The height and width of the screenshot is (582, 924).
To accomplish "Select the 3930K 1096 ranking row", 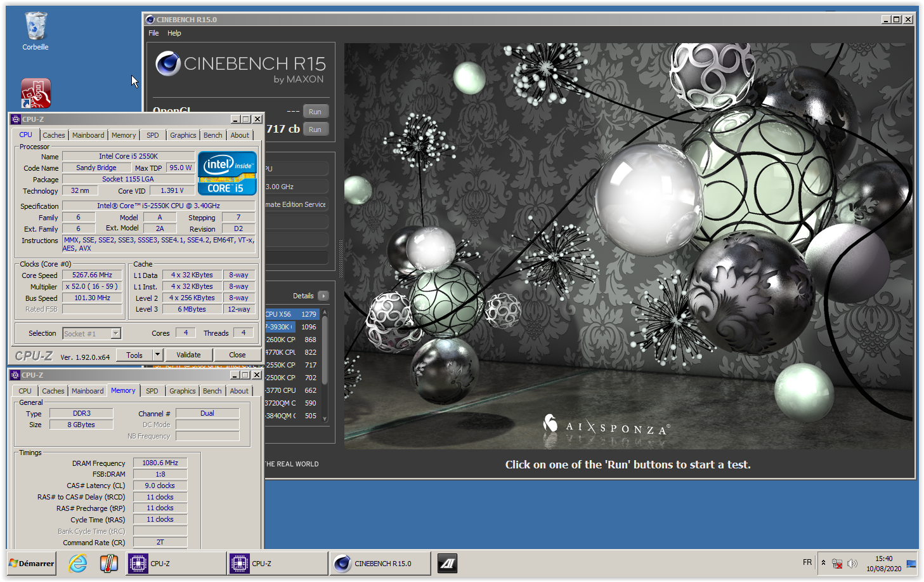I will [292, 327].
